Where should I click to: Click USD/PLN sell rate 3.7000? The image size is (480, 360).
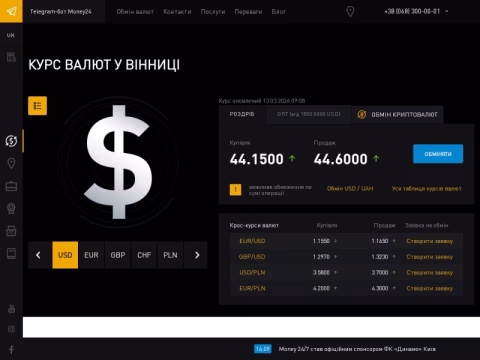tap(380, 272)
